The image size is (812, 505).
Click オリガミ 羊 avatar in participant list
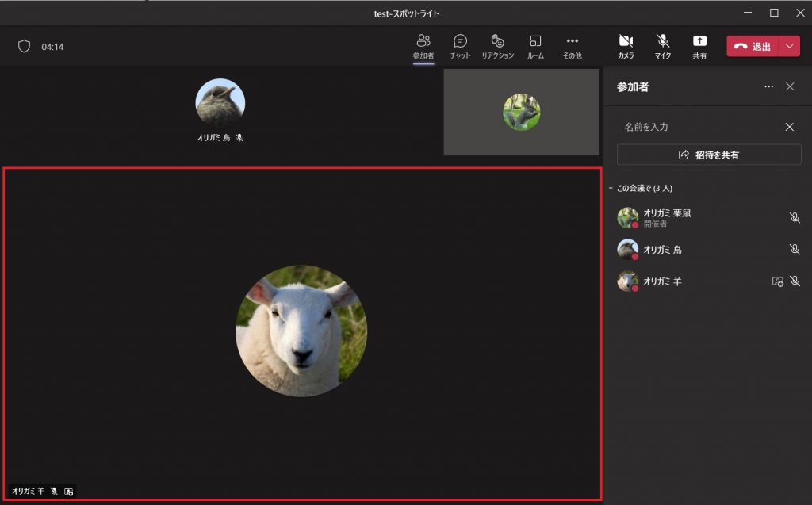click(628, 281)
